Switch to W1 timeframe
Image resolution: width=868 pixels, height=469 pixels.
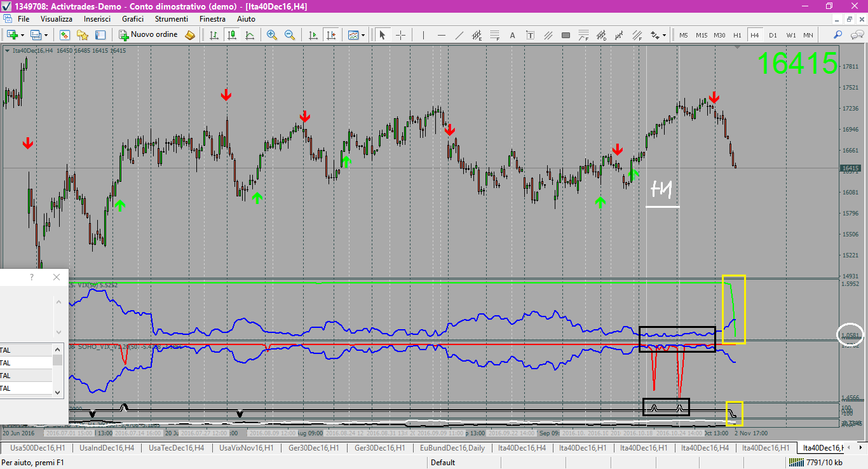coord(790,35)
